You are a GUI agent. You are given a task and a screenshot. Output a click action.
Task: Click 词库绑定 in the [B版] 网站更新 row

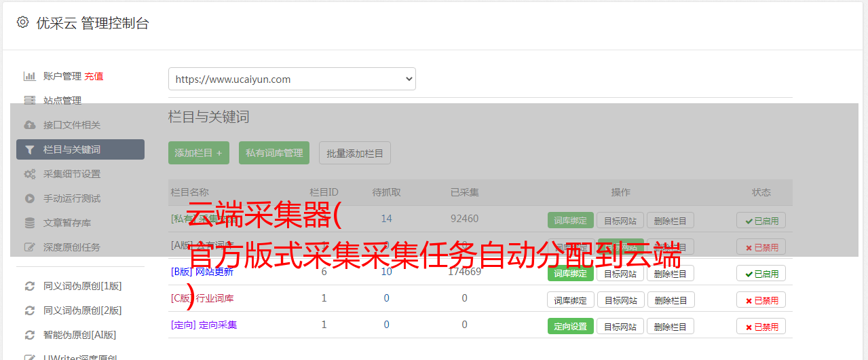[571, 273]
